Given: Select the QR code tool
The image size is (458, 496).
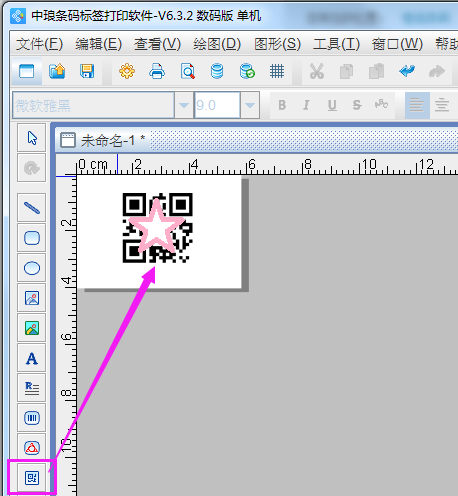Looking at the screenshot, I should (x=32, y=478).
